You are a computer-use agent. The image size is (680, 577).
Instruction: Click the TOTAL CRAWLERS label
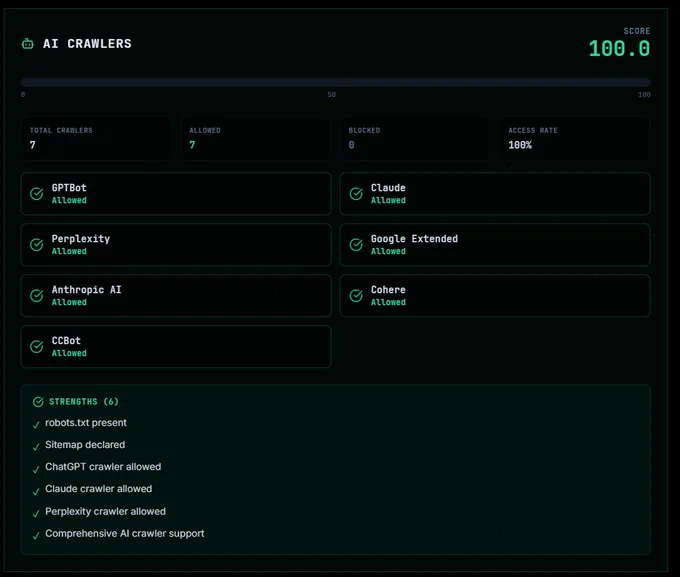point(61,131)
